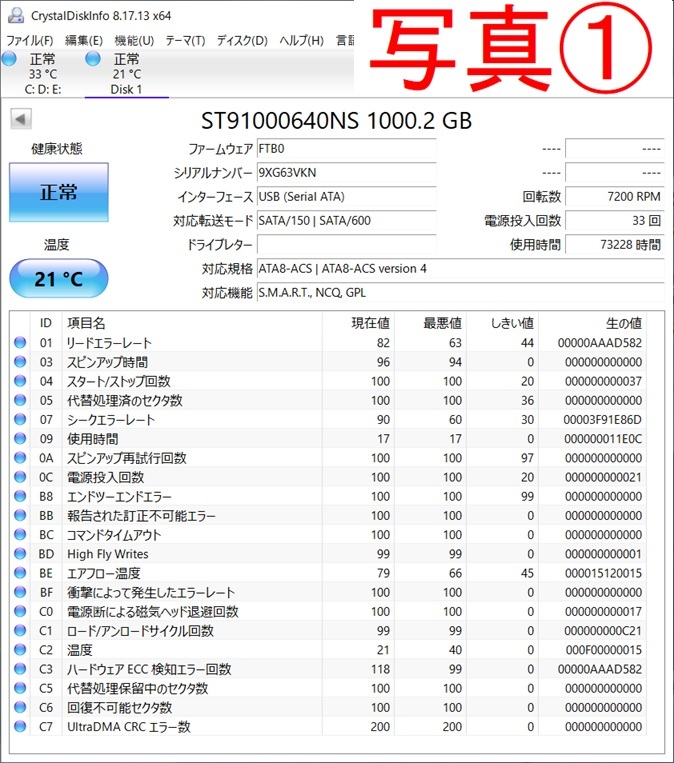Click the 項目名 column header

192,323
